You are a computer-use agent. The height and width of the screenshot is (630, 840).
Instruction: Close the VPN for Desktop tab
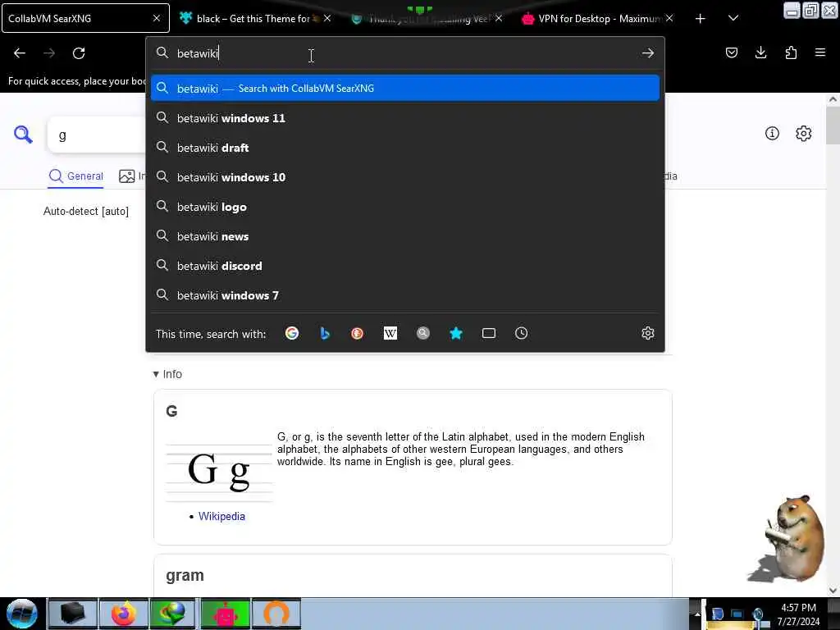669,19
